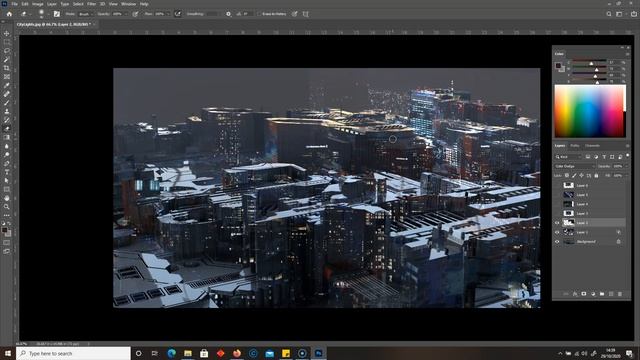Click the Home icon in options bar
Screen dimensions: 640x360
9,14
